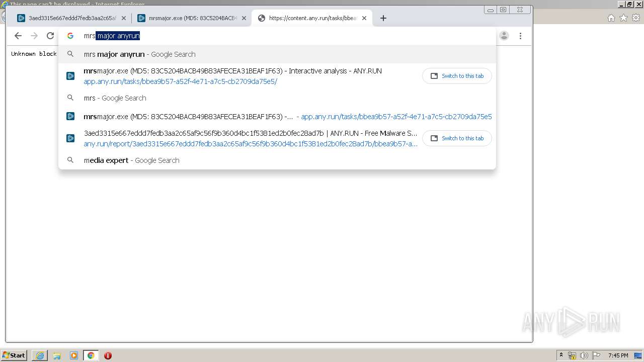Image resolution: width=644 pixels, height=362 pixels.
Task: Open Internet Explorer Tools gear
Action: [636, 18]
